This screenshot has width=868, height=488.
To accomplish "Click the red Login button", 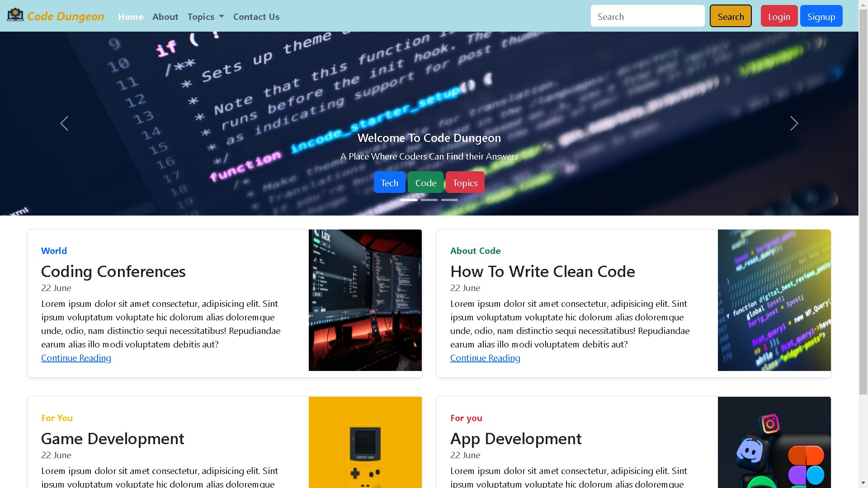I will click(779, 16).
